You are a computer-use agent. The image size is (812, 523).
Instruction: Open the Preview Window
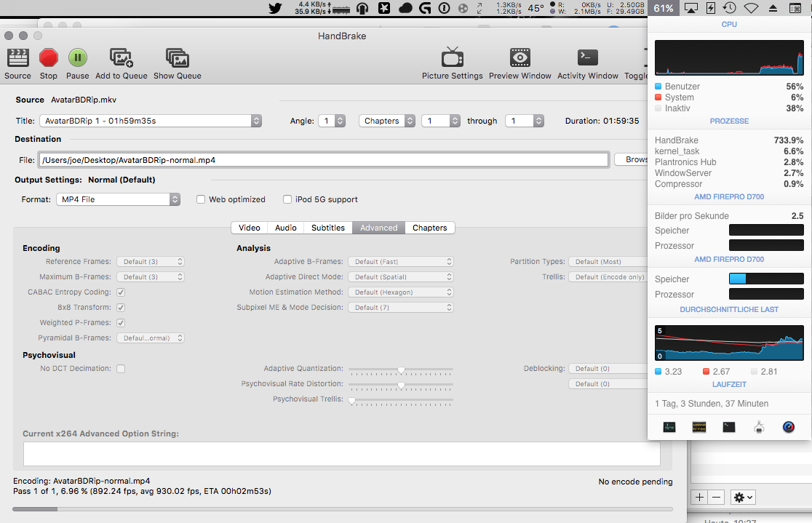[x=520, y=58]
